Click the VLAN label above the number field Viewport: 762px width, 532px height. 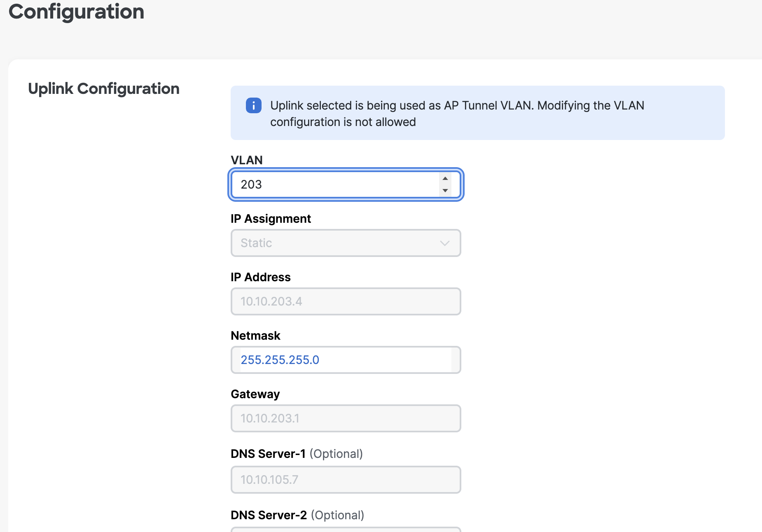[246, 160]
